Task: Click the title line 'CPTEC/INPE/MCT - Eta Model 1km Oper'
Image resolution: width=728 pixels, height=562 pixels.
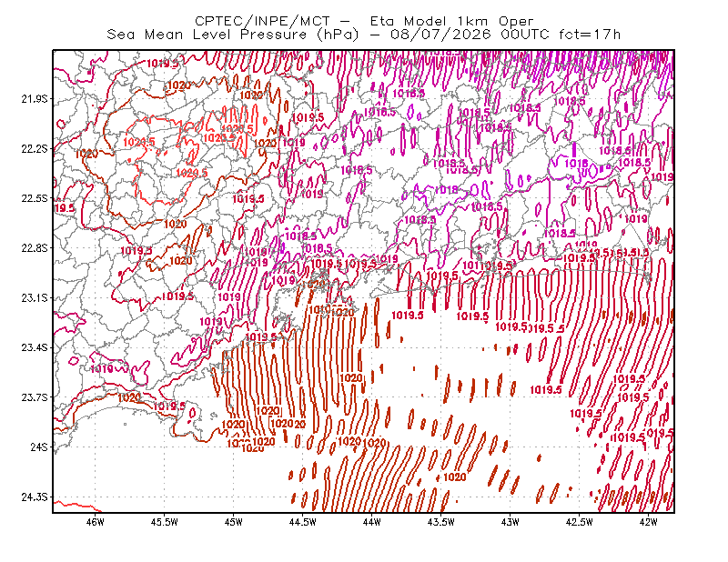Action: [364, 21]
